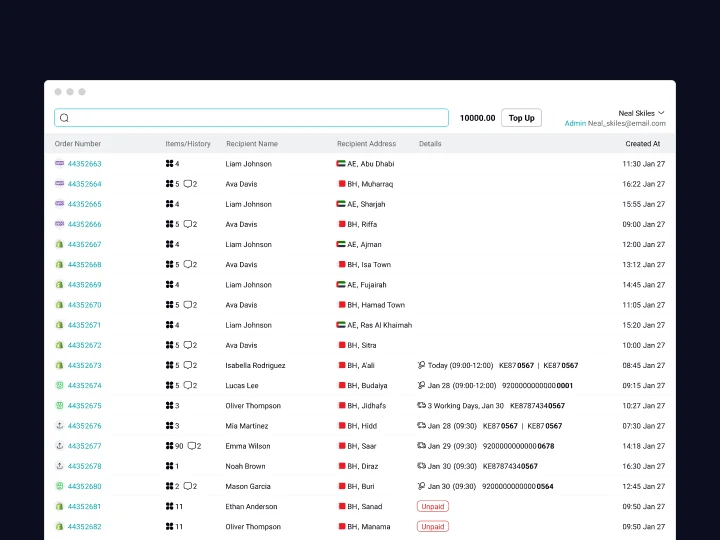Click the purple store icon for order 44352664

[x=59, y=184]
